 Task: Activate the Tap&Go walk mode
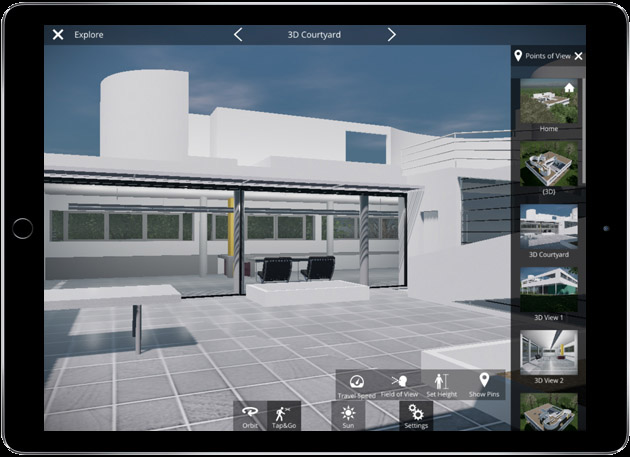[284, 415]
